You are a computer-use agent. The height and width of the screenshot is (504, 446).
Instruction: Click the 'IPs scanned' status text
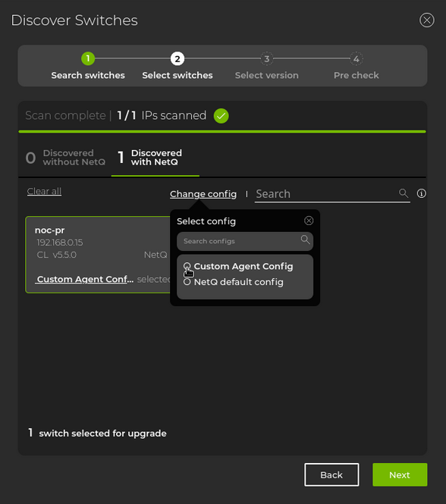coord(174,115)
